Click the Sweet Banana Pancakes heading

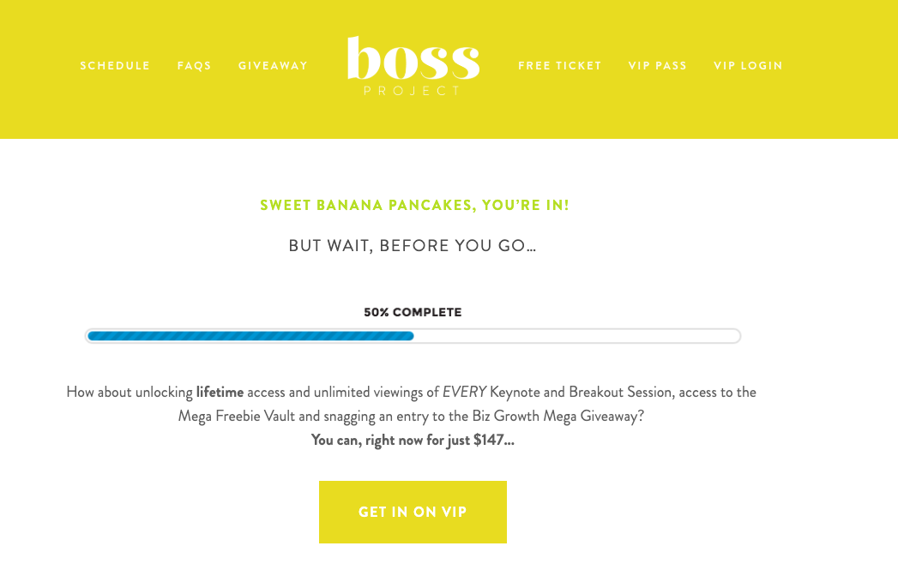pos(414,205)
